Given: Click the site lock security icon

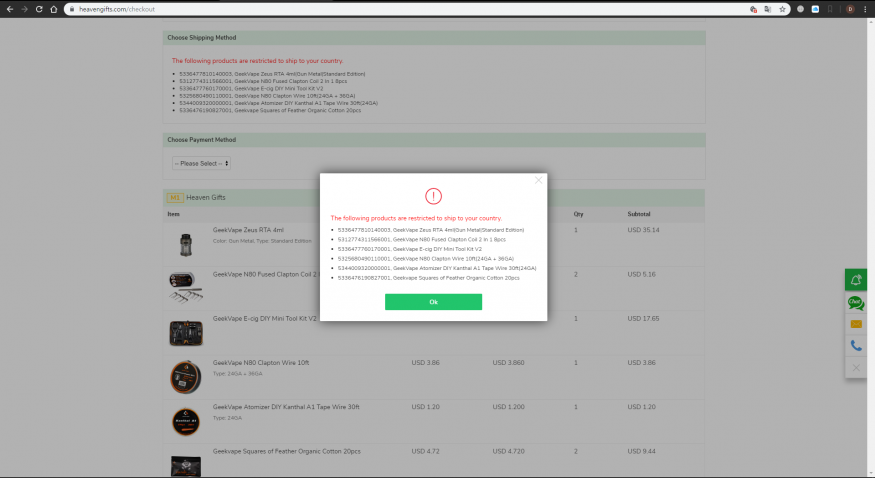Looking at the screenshot, I should tap(71, 9).
